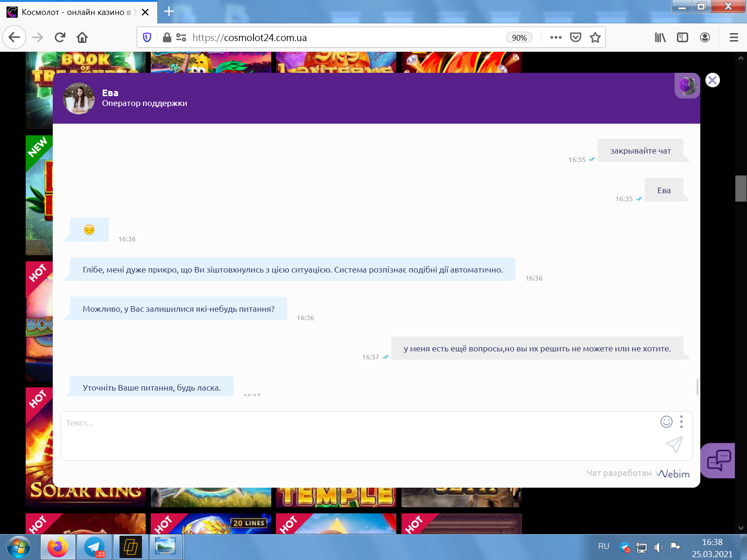This screenshot has height=560, width=747.
Task: Click the Telegram tray notification icon
Action: (x=625, y=547)
